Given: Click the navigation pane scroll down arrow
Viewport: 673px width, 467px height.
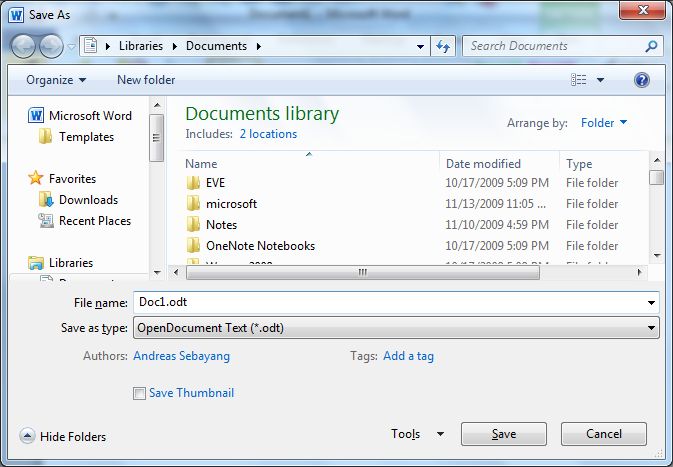Looking at the screenshot, I should pos(157,272).
